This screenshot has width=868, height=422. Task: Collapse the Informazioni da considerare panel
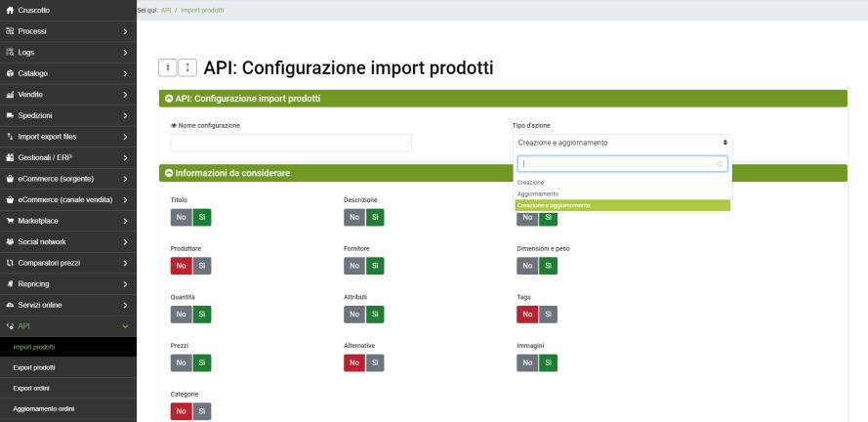169,173
